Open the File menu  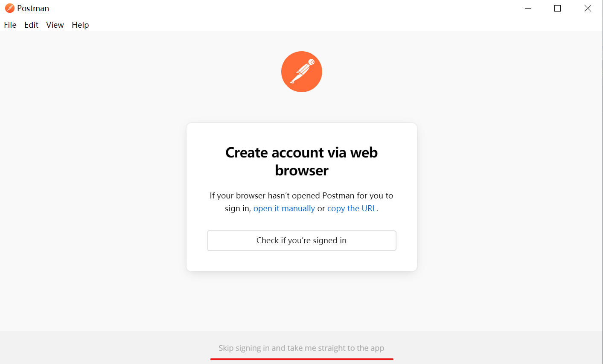(x=10, y=25)
